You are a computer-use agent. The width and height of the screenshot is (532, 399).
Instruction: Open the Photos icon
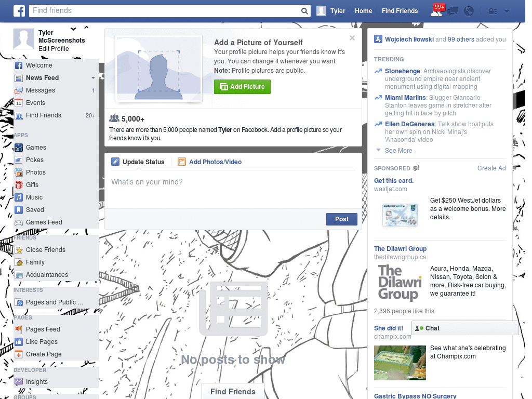click(19, 172)
